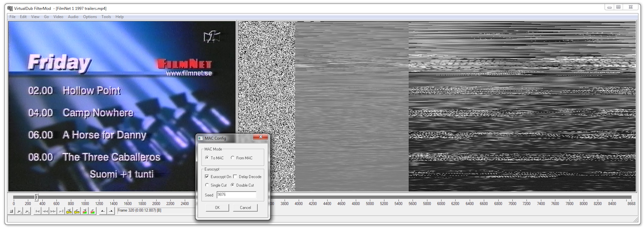Confirm the MAC Config with OK
This screenshot has height=229, width=644.
217,208
